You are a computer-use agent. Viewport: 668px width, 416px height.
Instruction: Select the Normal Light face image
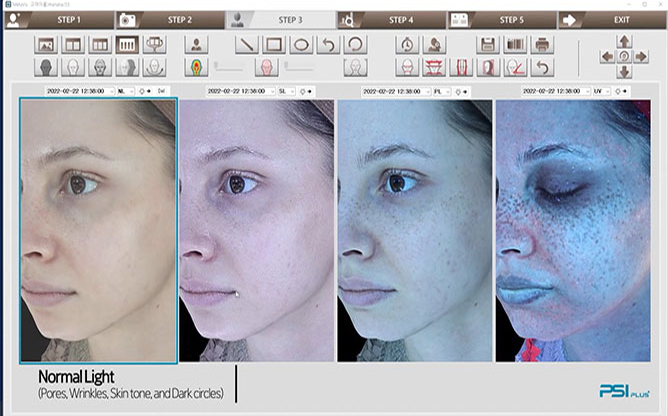(98, 231)
